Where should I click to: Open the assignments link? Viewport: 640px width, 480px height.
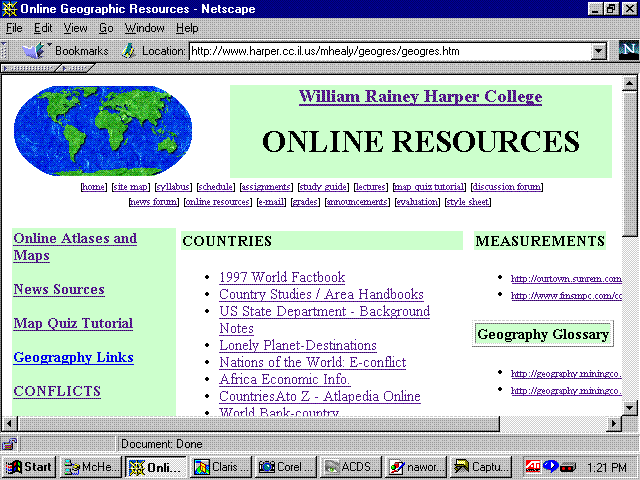click(266, 187)
